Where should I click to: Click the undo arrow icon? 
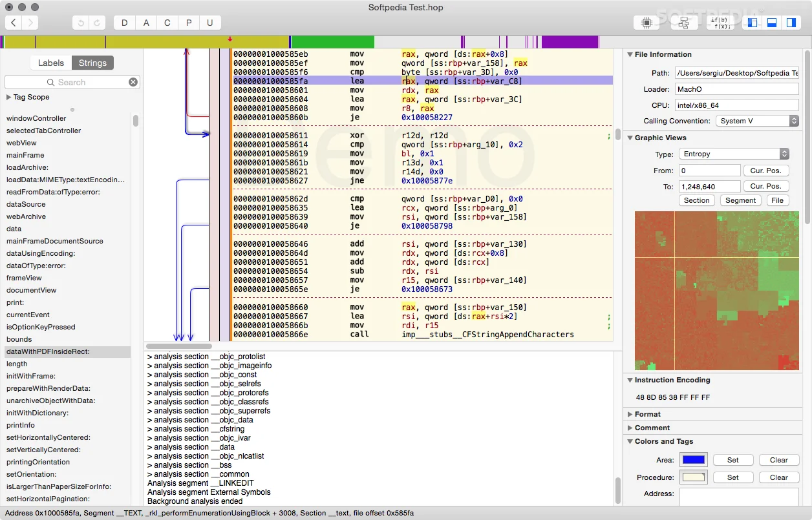(x=81, y=22)
